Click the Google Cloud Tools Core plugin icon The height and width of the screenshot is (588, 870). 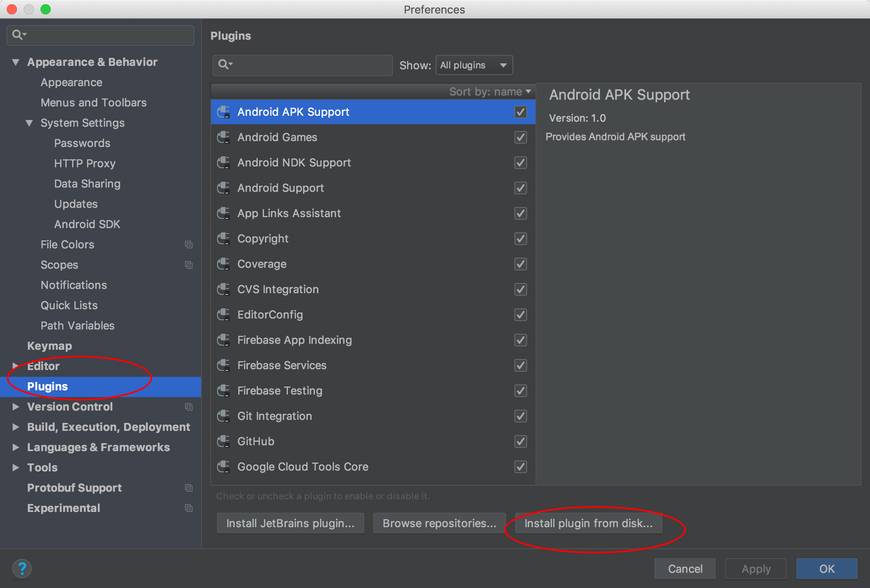pyautogui.click(x=223, y=467)
